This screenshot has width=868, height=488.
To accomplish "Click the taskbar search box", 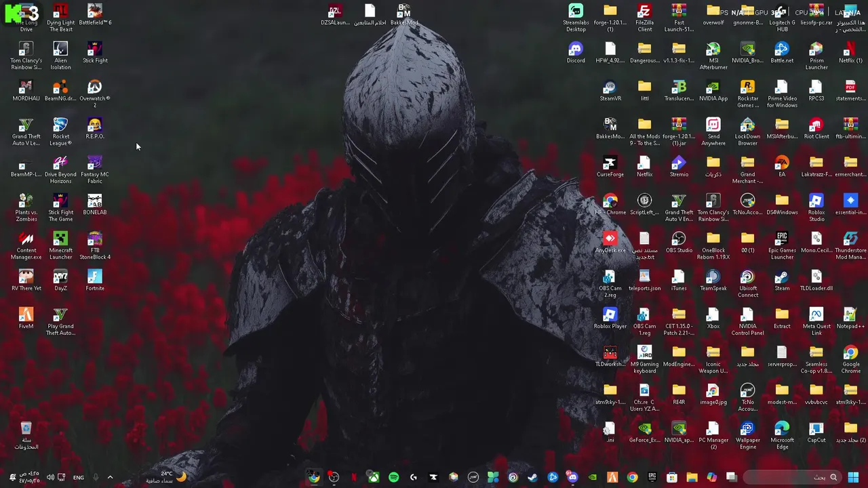I will pos(792,477).
